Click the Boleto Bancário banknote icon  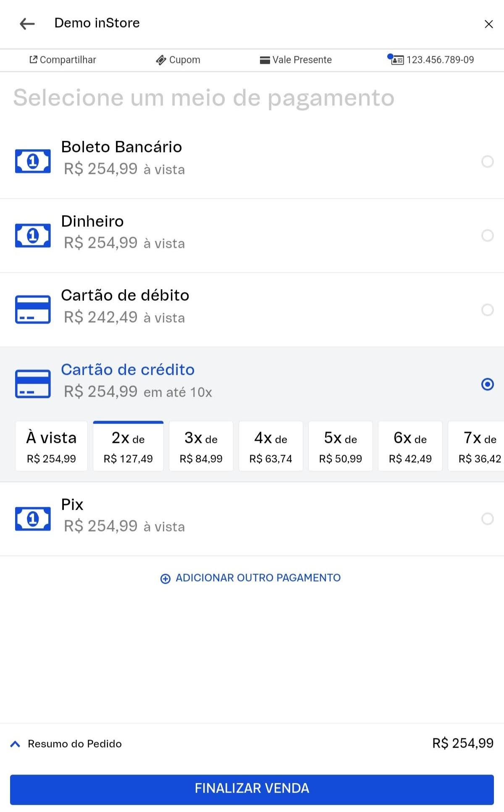pos(33,161)
